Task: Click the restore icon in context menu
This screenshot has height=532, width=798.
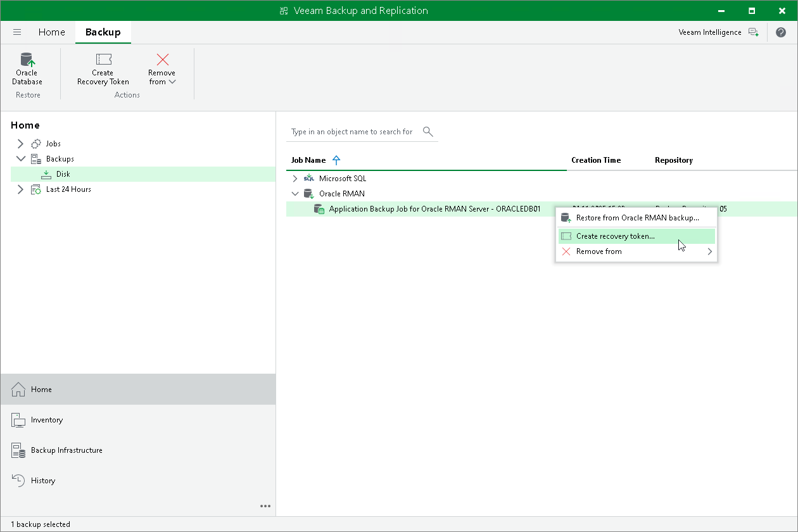Action: pos(566,218)
